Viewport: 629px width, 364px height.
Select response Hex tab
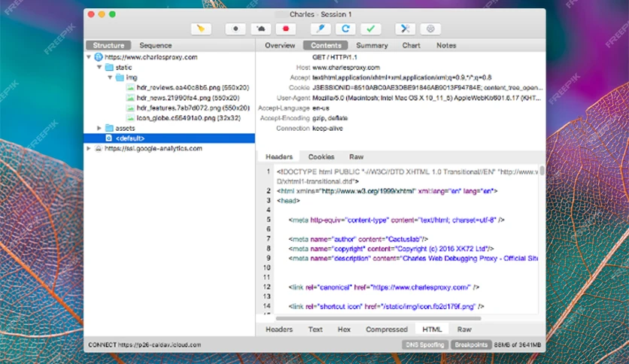coord(344,329)
